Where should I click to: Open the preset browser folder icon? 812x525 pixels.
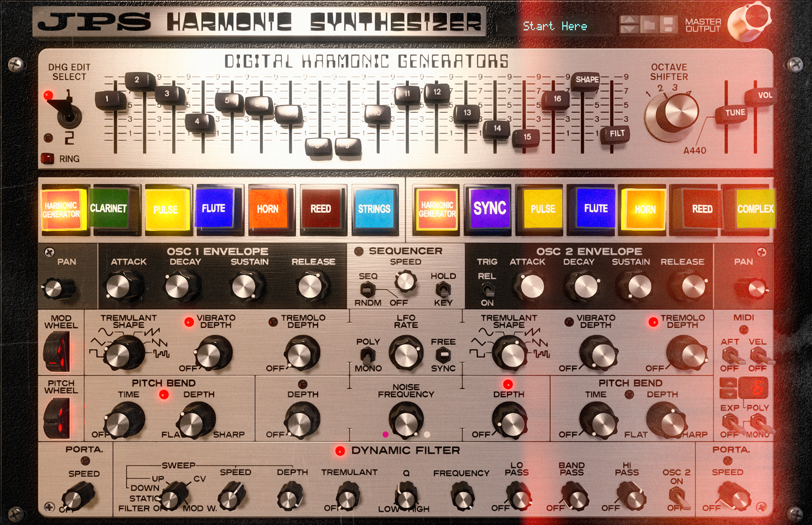[x=649, y=25]
